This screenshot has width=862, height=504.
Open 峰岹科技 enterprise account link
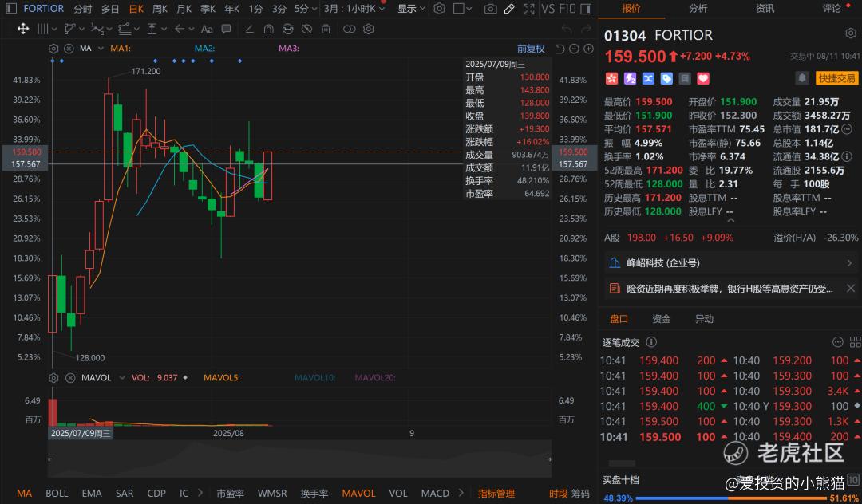pos(731,263)
